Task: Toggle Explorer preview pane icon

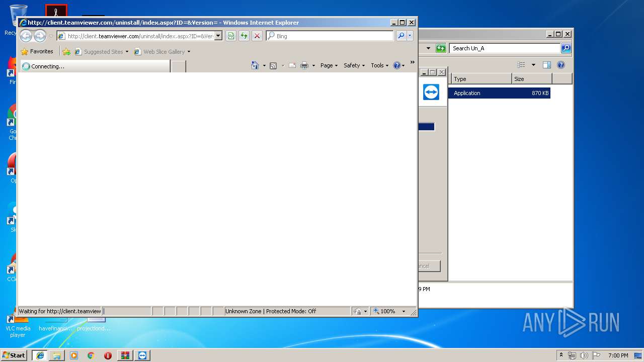Action: tap(547, 65)
